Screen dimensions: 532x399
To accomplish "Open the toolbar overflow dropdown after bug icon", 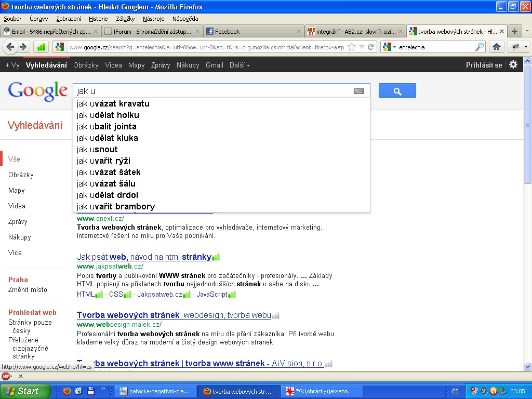I will pyautogui.click(x=526, y=47).
